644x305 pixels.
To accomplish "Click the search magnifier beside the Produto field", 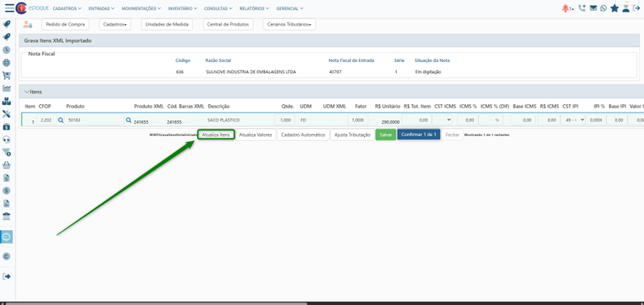I will [61, 120].
